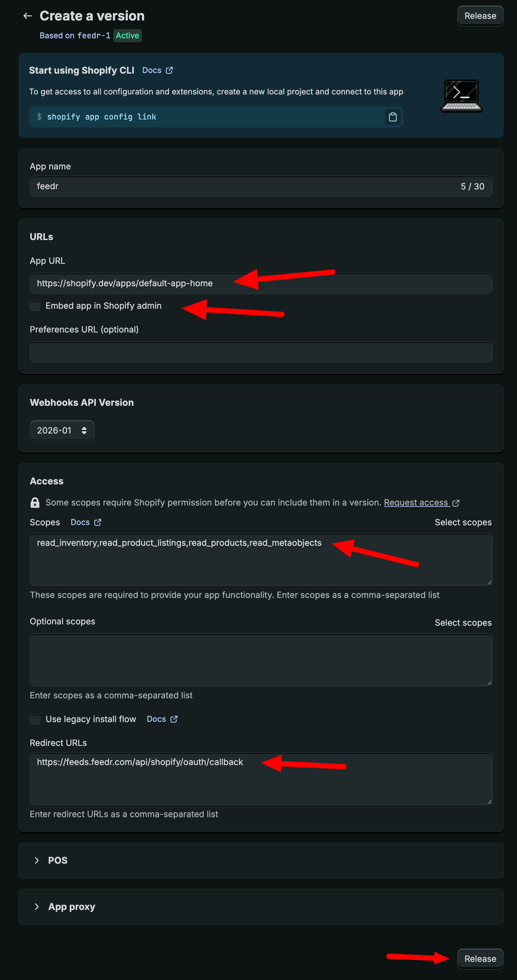Copy the shopify app config link command
The image size is (517, 980).
(393, 117)
